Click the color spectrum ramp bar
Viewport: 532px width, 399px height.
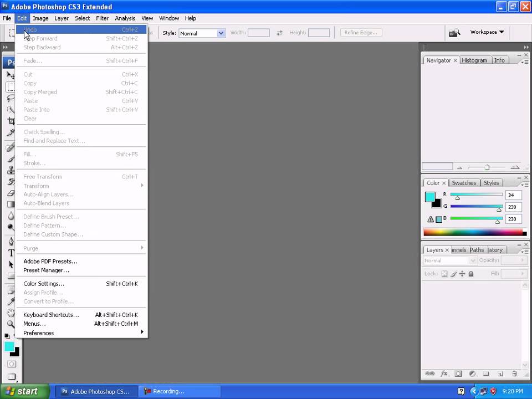click(x=475, y=232)
